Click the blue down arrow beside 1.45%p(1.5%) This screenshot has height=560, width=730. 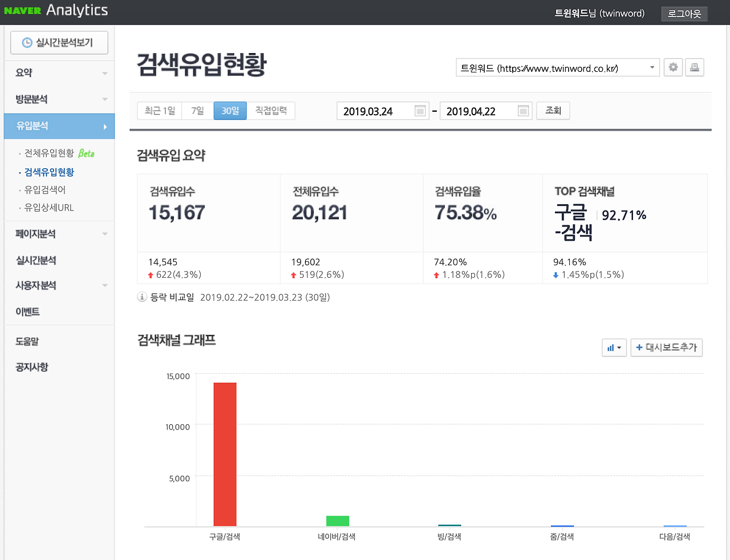coord(556,275)
